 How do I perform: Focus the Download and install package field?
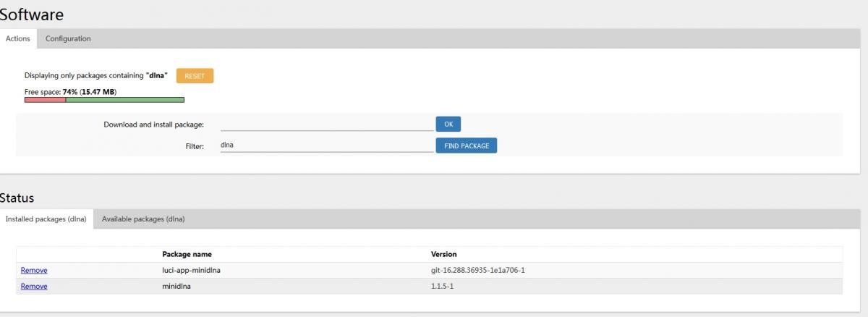325,124
